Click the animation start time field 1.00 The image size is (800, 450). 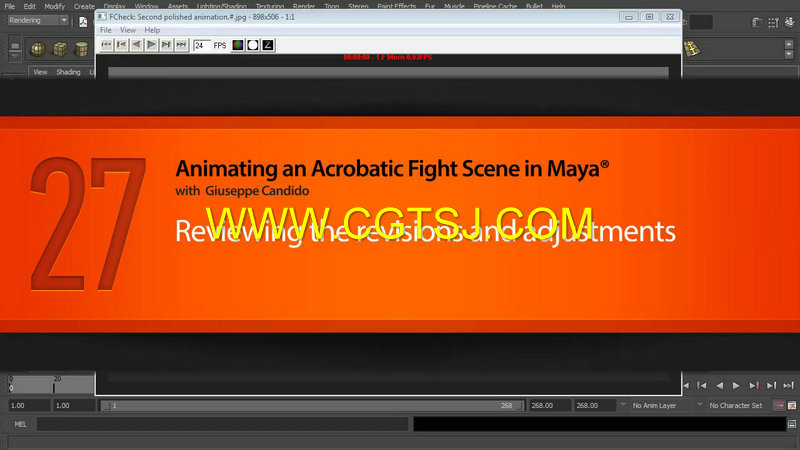tap(29, 406)
